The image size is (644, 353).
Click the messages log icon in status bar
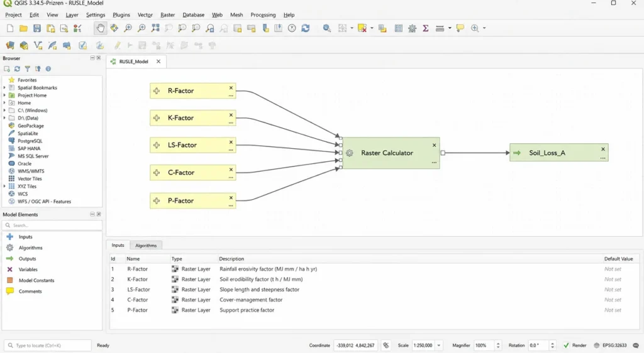coord(636,345)
